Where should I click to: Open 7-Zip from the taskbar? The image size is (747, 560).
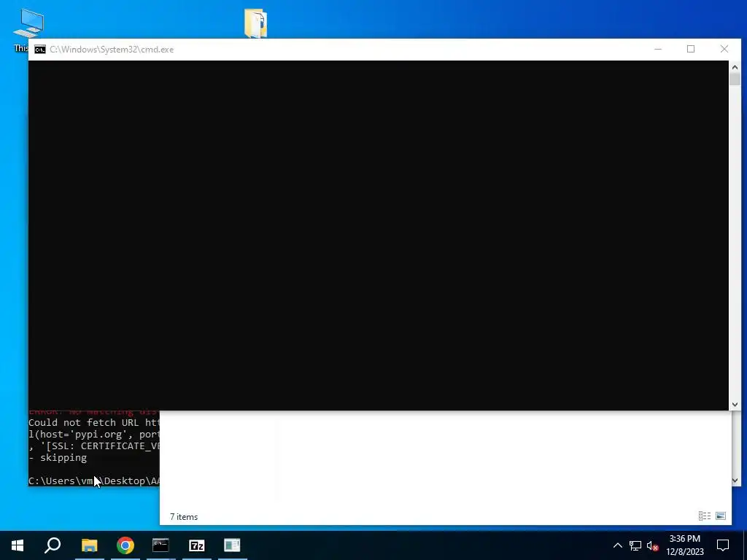[x=197, y=545]
